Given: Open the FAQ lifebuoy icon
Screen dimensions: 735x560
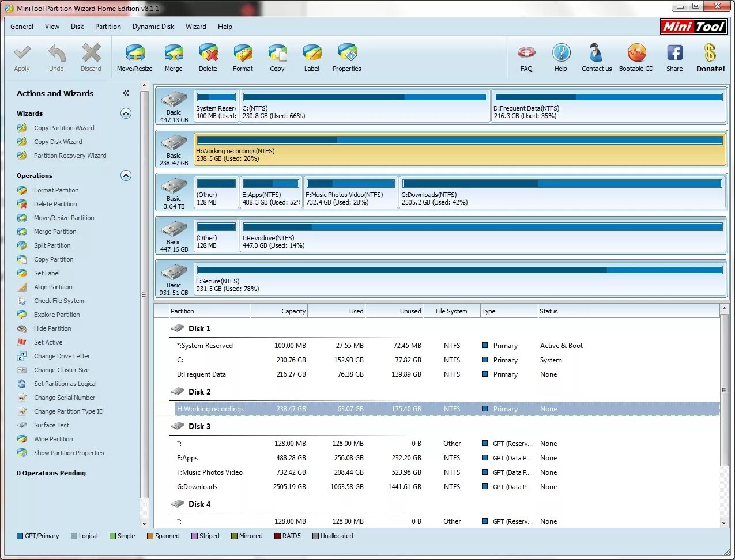Looking at the screenshot, I should pos(526,53).
